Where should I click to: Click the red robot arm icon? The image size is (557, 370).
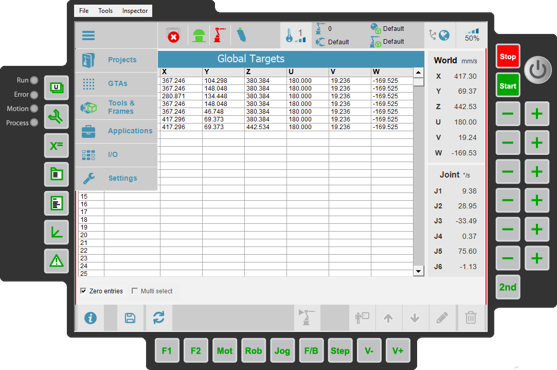coord(220,35)
